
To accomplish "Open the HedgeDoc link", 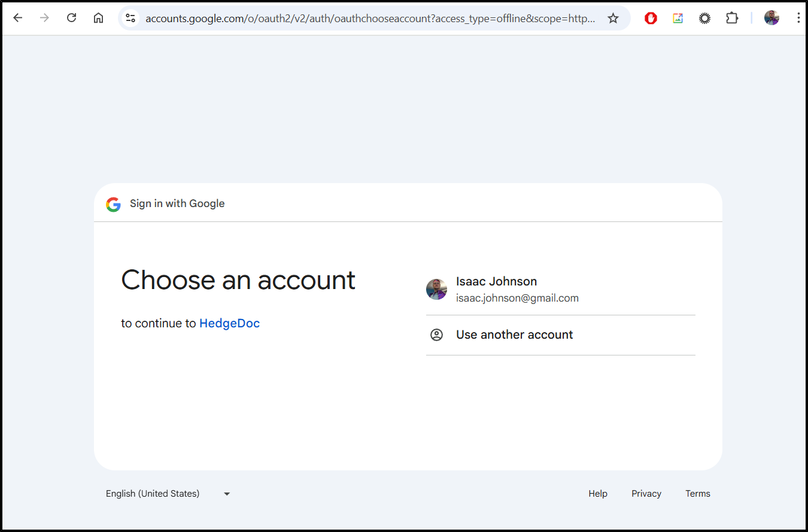I will (229, 323).
